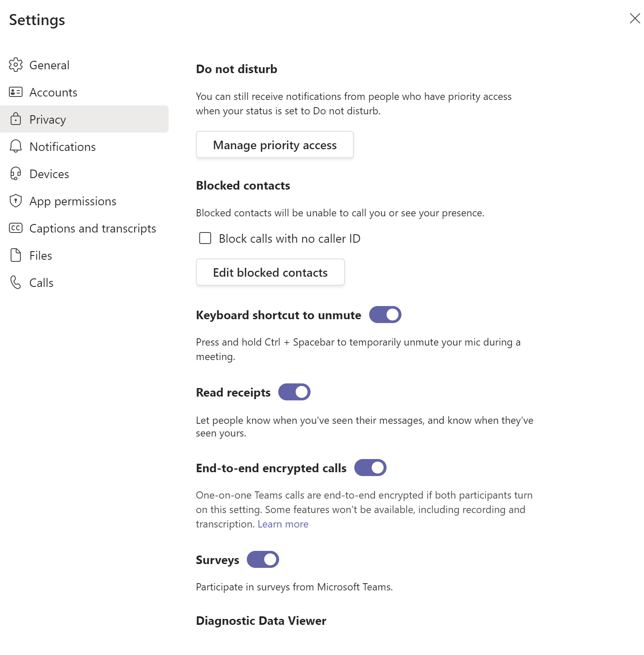Go to App permissions settings
The height and width of the screenshot is (655, 644).
(x=73, y=201)
